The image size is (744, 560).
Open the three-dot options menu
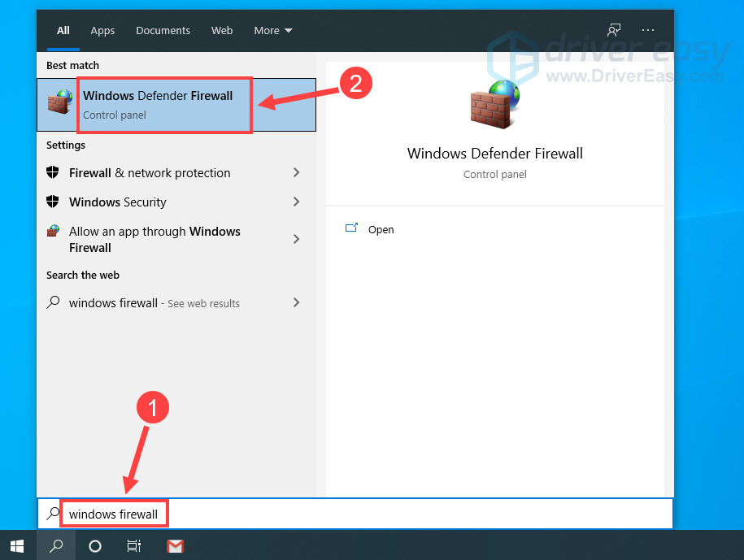point(648,30)
